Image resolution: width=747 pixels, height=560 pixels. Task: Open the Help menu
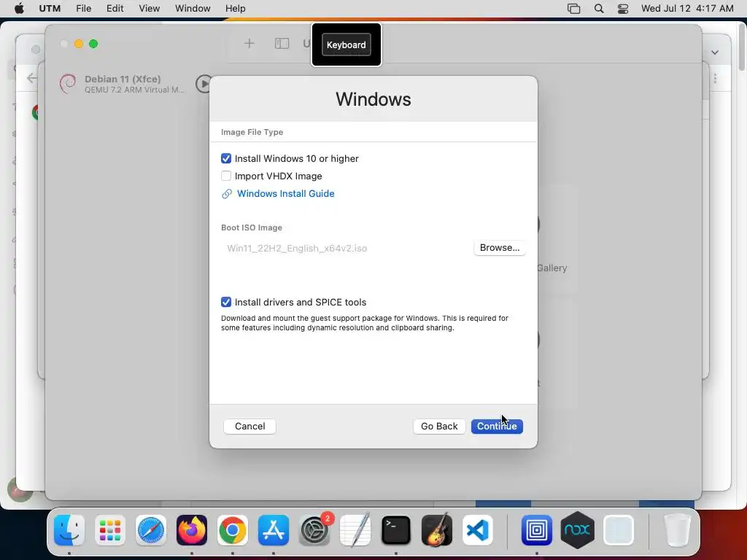pos(236,9)
